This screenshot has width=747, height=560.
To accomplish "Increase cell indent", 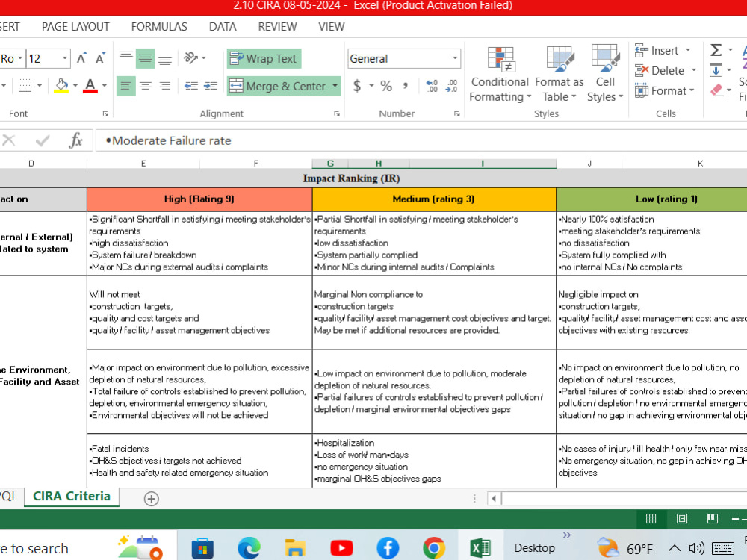I will pos(210,86).
